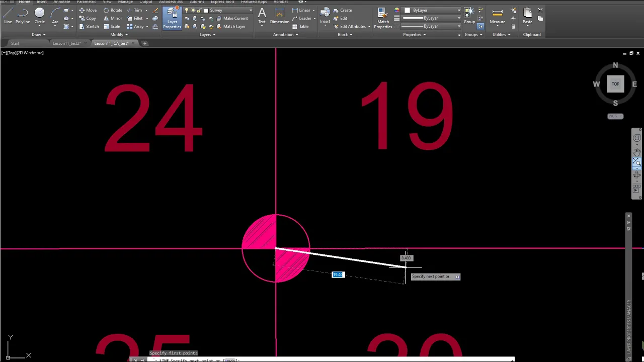Toggle Survey layer on/off lightbulb
This screenshot has width=644, height=362.
[x=187, y=10]
